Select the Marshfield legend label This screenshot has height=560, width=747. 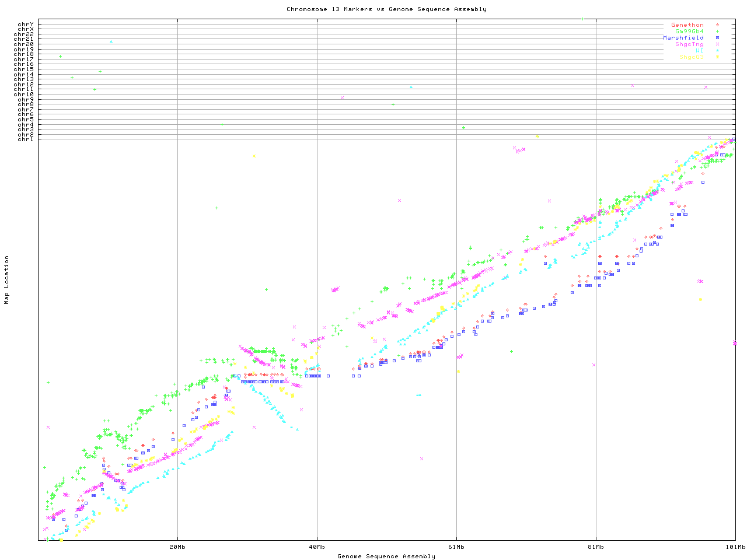683,38
